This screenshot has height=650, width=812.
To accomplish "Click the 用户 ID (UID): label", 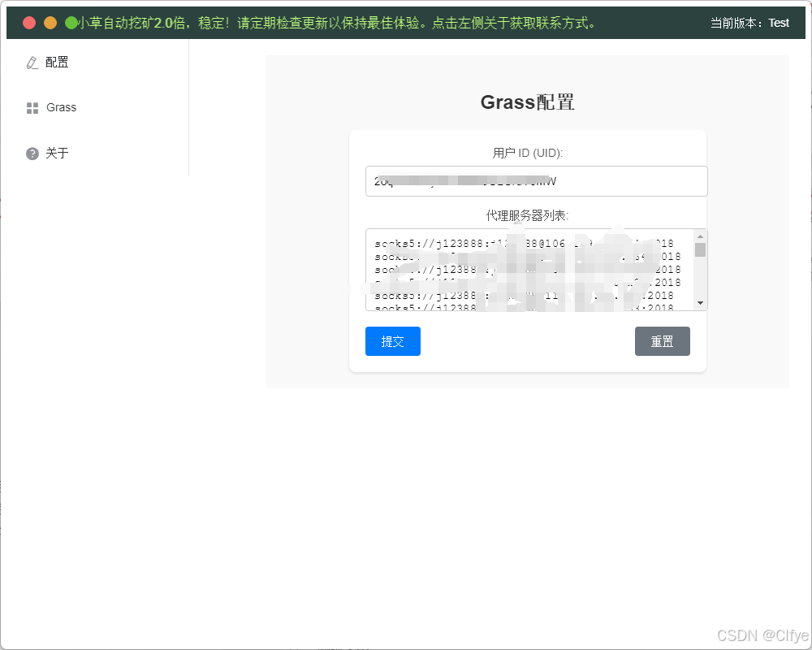I will click(x=527, y=153).
